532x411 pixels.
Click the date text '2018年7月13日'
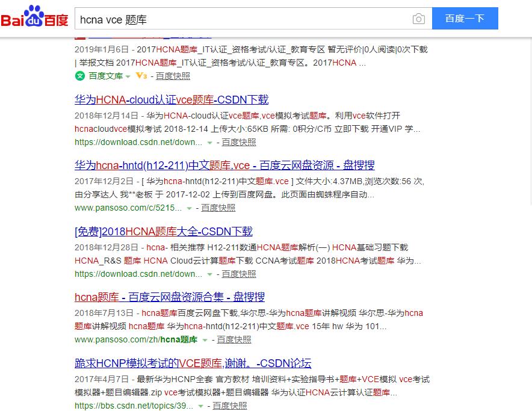(104, 313)
